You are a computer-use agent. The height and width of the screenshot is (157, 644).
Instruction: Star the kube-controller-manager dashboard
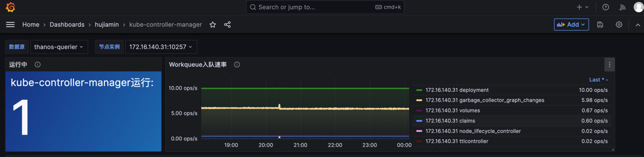tap(213, 25)
